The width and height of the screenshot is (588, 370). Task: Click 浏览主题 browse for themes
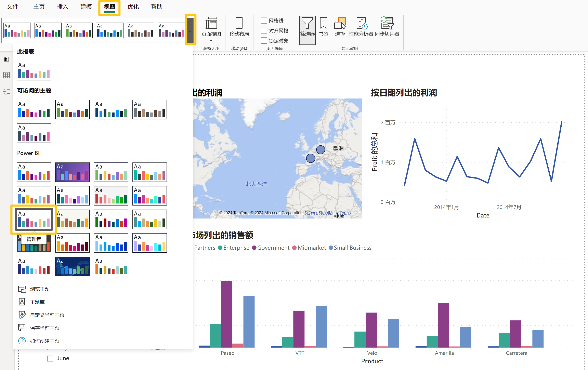pos(40,289)
